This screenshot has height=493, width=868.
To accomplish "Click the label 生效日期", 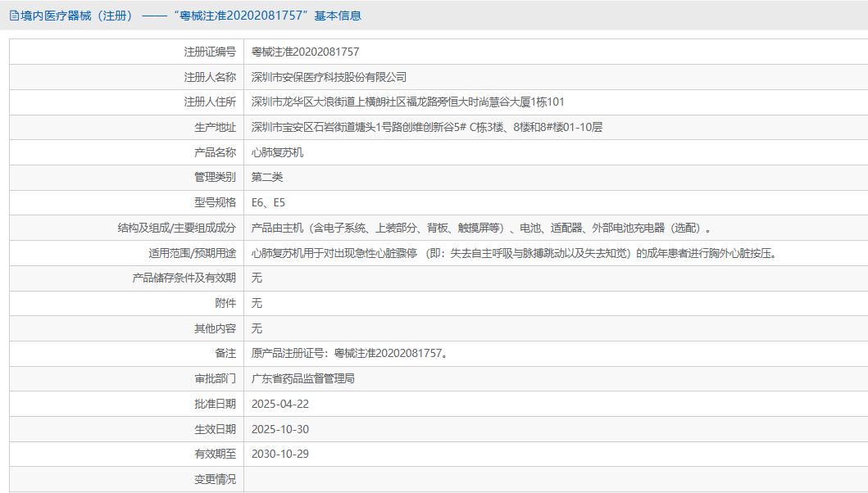I will point(215,429).
